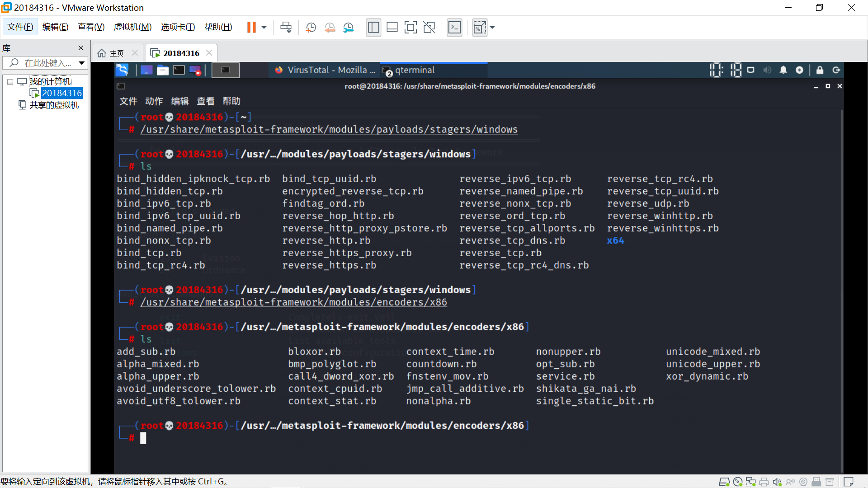Pause the virtual machine
The image size is (868, 488).
click(251, 28)
